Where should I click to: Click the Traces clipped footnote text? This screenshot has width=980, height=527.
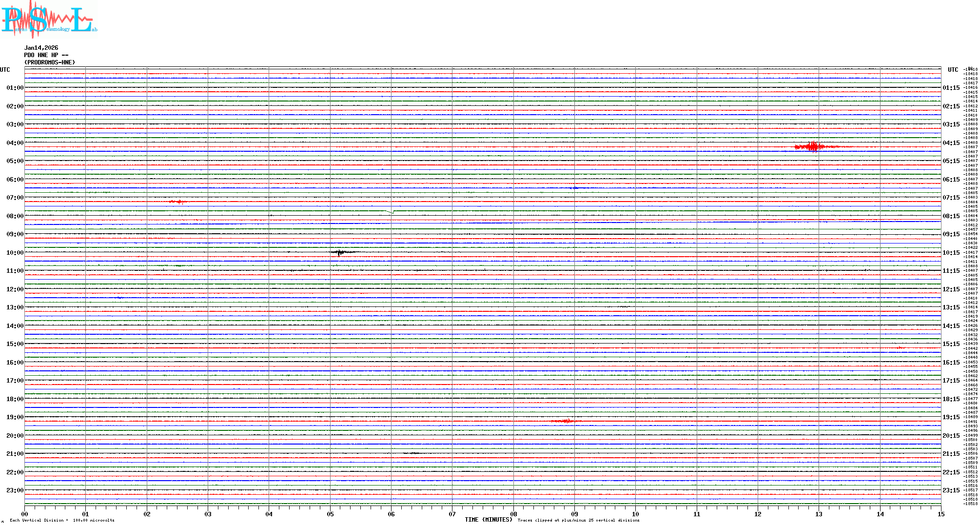pos(578,520)
